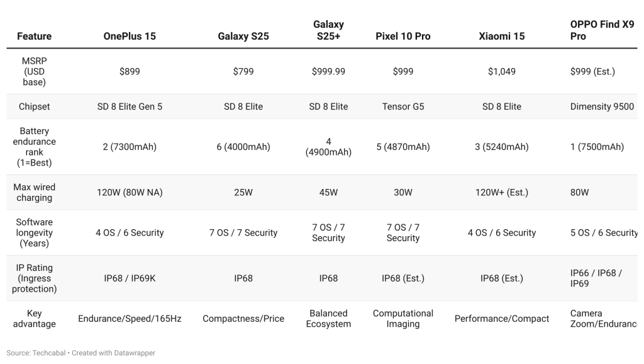This screenshot has width=644, height=364.
Task: Click the Feature column header
Action: pyautogui.click(x=34, y=36)
